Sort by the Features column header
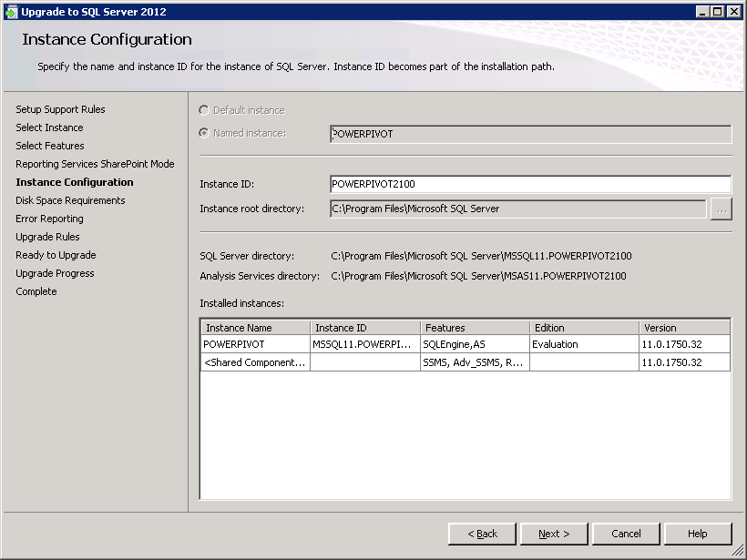Image resolution: width=747 pixels, height=560 pixels. click(x=475, y=328)
